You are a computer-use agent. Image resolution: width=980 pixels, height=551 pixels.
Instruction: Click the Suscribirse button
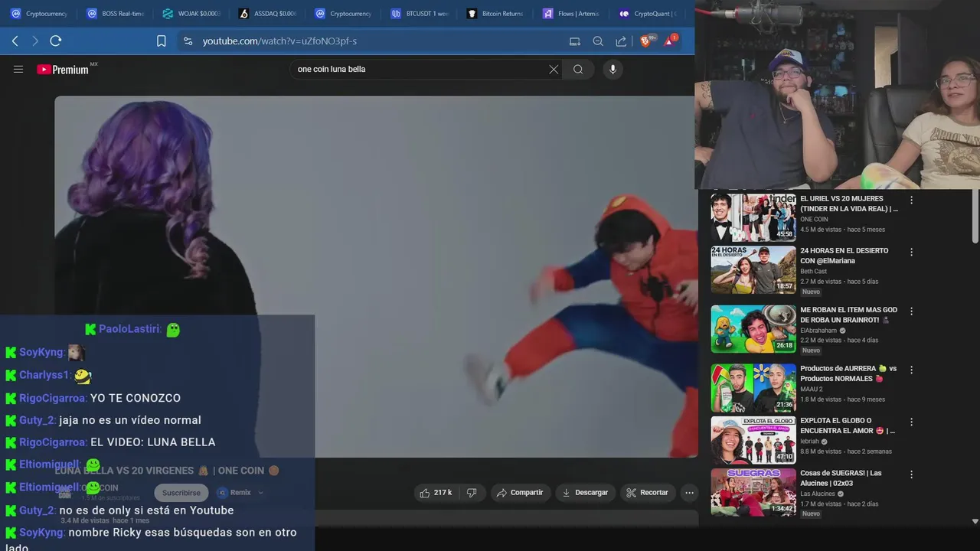tap(181, 493)
